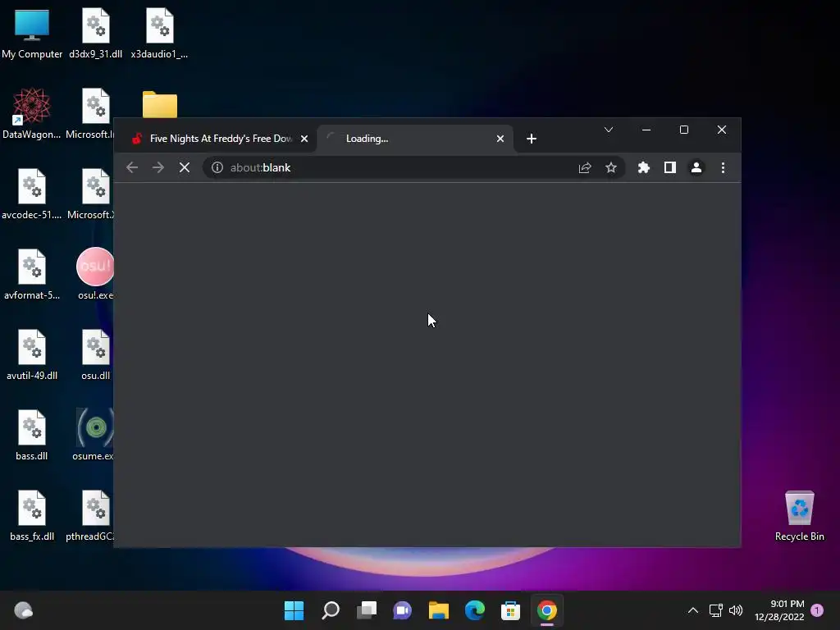The width and height of the screenshot is (840, 630).
Task: Open the tab search chevron
Action: click(x=609, y=130)
